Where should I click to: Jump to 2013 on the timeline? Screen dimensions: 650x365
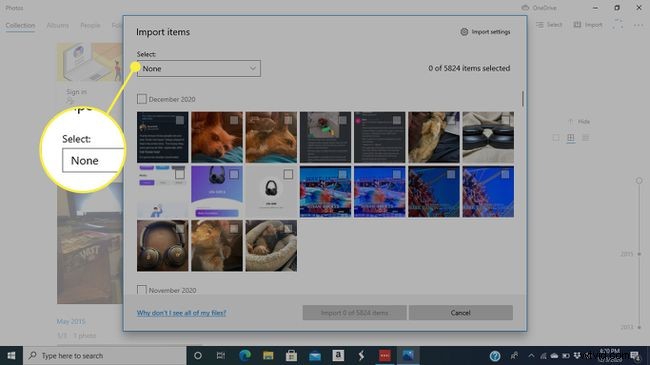[x=627, y=327]
